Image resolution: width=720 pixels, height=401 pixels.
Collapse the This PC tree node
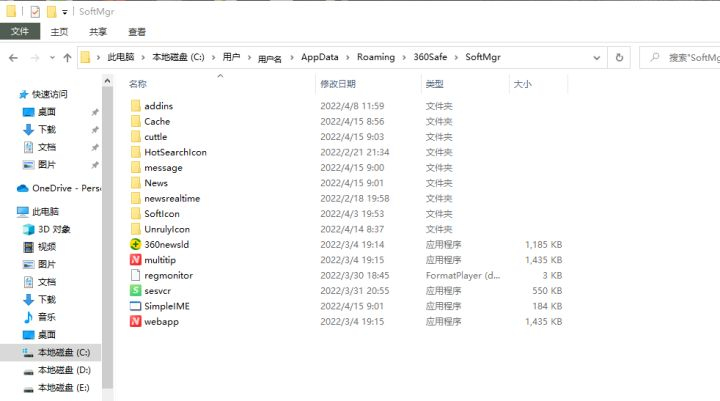click(10, 212)
